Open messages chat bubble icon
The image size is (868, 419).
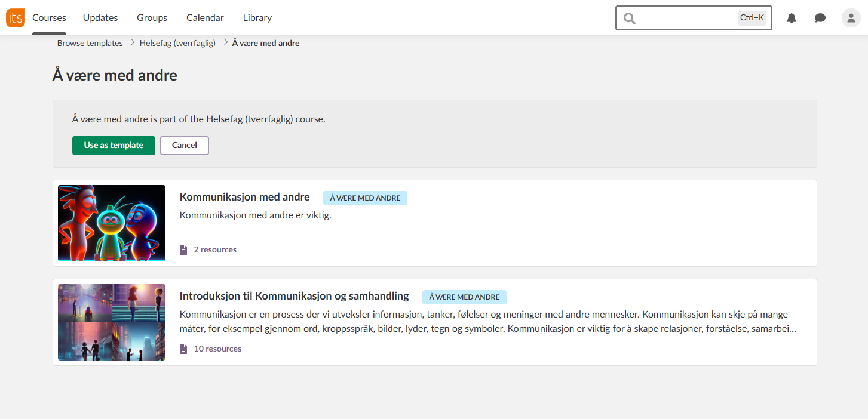(x=820, y=18)
